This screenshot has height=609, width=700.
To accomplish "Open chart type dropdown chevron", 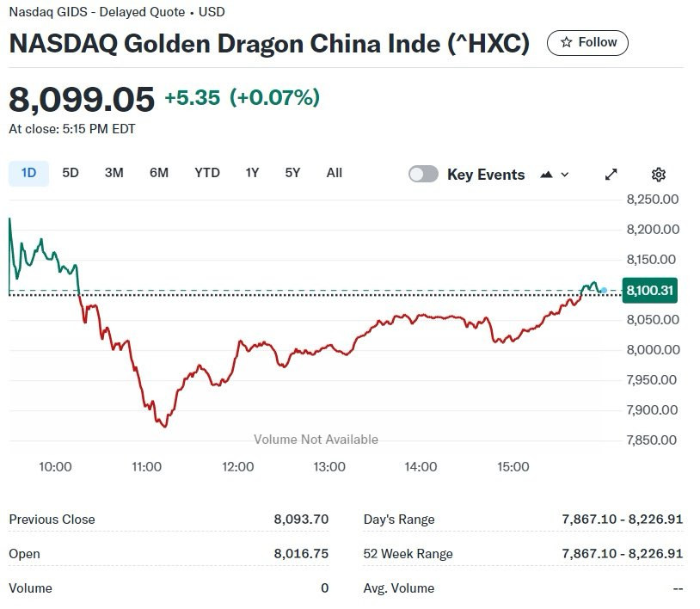I will (x=565, y=175).
